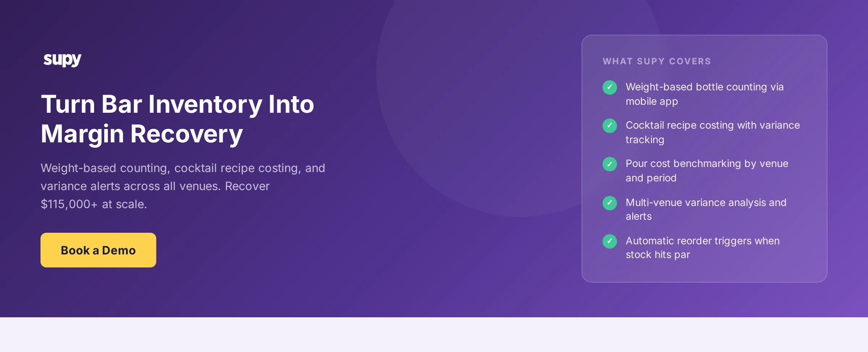Click the yellow Book a Demo swatch area
The width and height of the screenshot is (868, 352).
98,250
